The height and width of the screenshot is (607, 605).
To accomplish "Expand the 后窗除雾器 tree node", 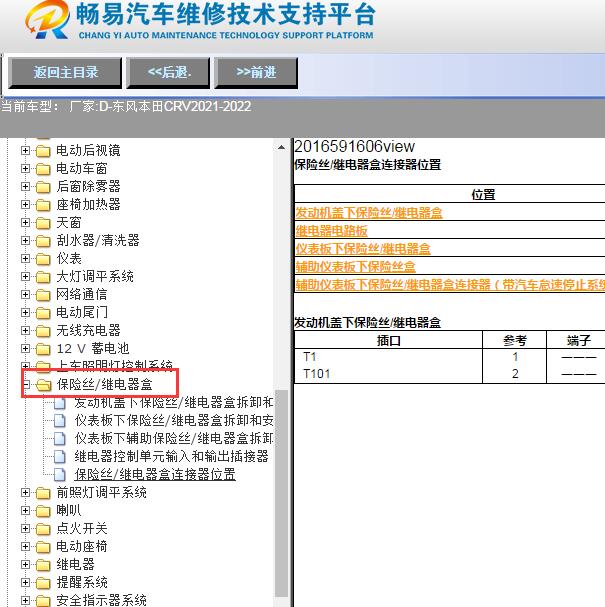I will click(x=25, y=186).
